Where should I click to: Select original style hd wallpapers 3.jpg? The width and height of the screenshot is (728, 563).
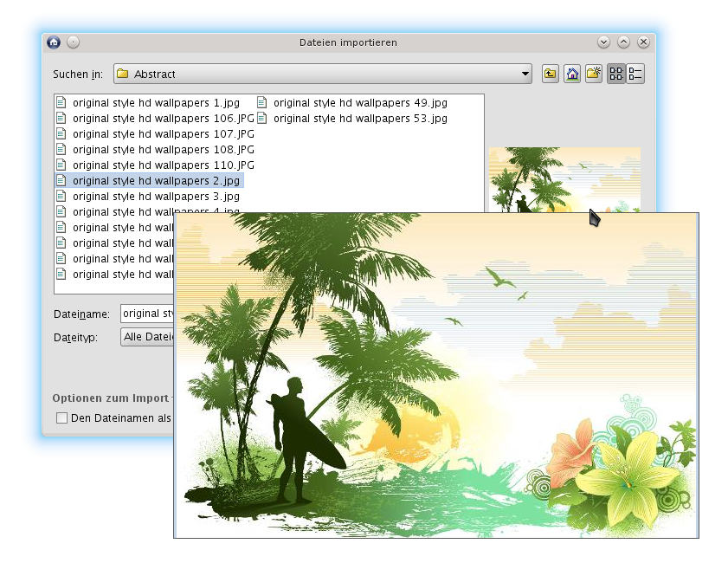[156, 197]
